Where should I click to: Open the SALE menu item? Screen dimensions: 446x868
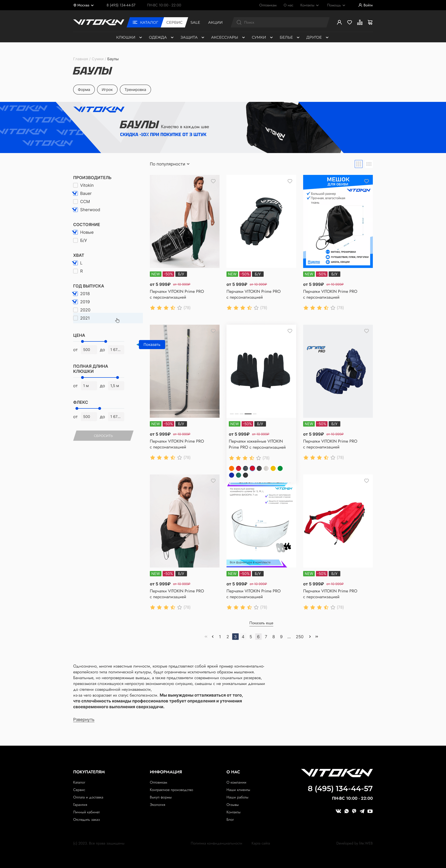(195, 22)
